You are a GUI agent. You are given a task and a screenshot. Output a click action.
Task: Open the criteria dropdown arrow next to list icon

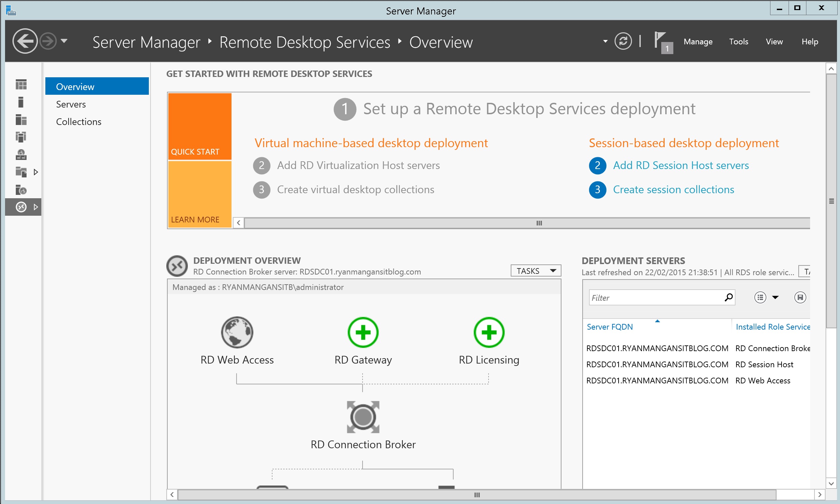coord(775,297)
